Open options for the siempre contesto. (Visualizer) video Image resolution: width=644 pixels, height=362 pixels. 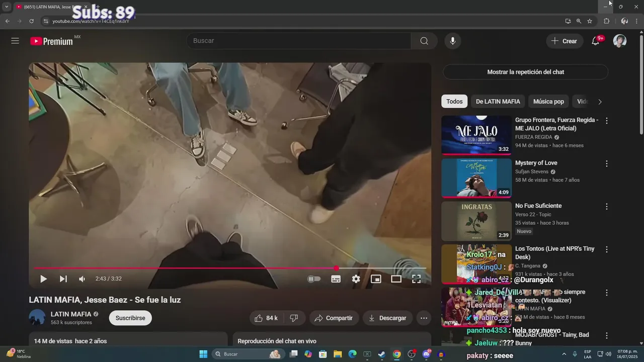coord(607,293)
